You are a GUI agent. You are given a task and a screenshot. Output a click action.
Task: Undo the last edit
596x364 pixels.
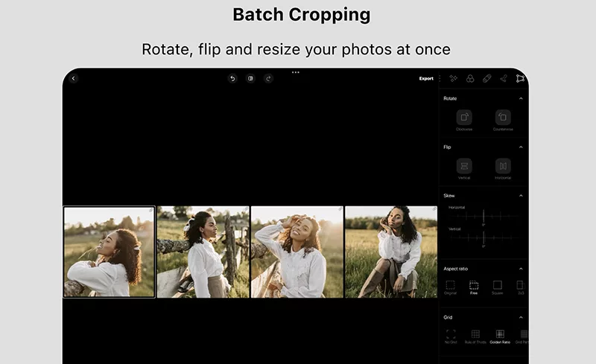click(x=232, y=79)
